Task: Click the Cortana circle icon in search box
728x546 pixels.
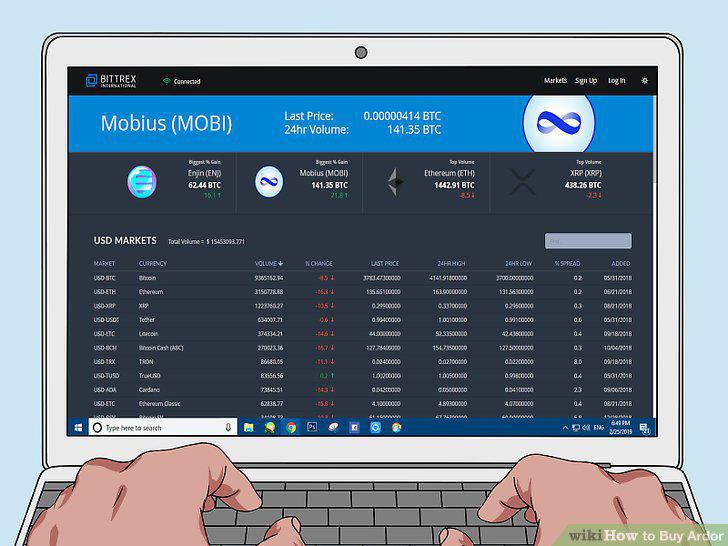Action: coord(97,428)
